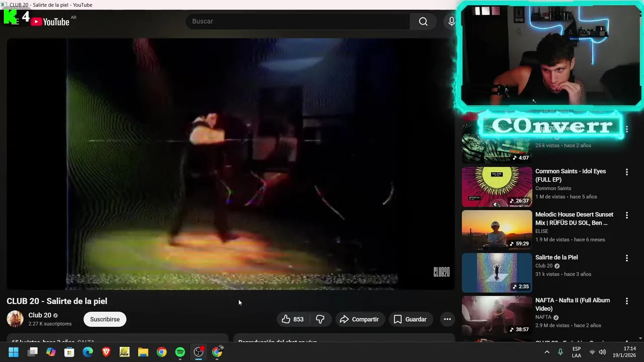
Task: Click the Guardar save button
Action: pyautogui.click(x=410, y=319)
